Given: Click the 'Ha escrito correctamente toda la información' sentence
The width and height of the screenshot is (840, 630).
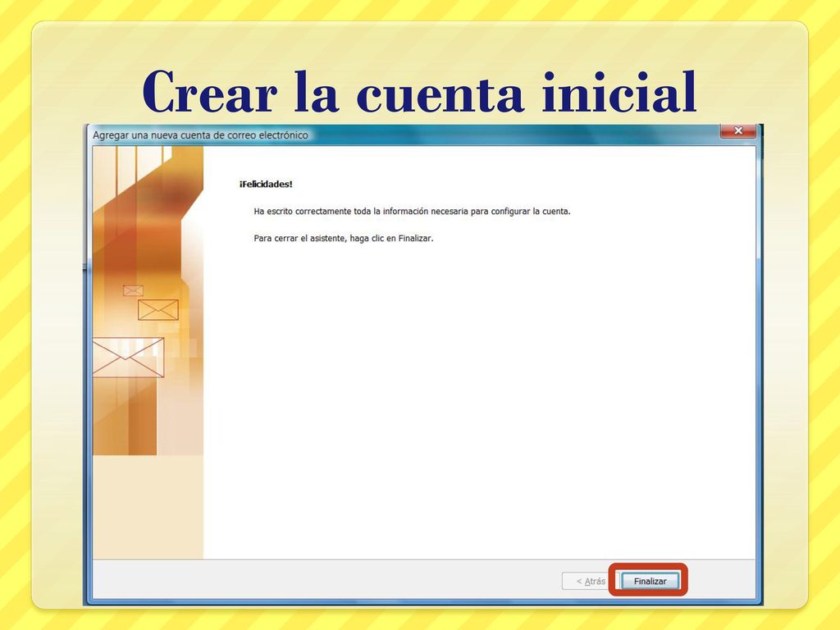Looking at the screenshot, I should (x=412, y=211).
